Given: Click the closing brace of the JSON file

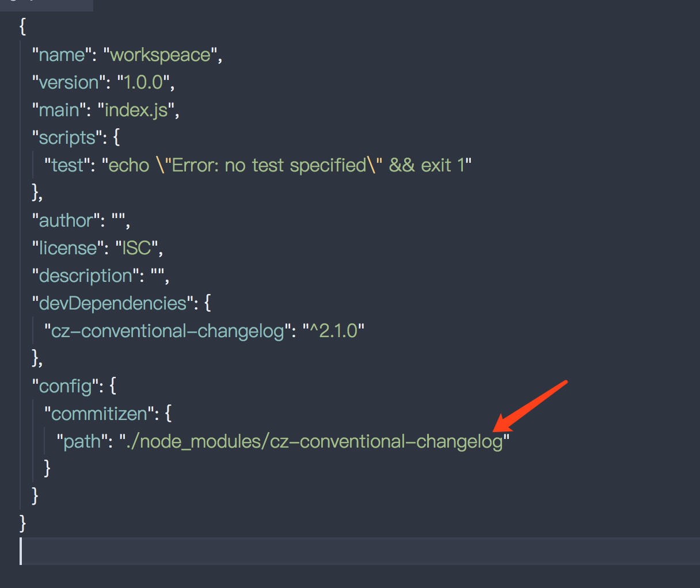Looking at the screenshot, I should [22, 524].
